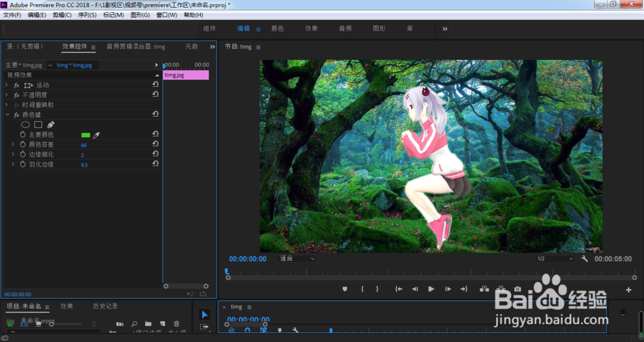Toggle project read-only lock icon

pyautogui.click(x=10, y=323)
